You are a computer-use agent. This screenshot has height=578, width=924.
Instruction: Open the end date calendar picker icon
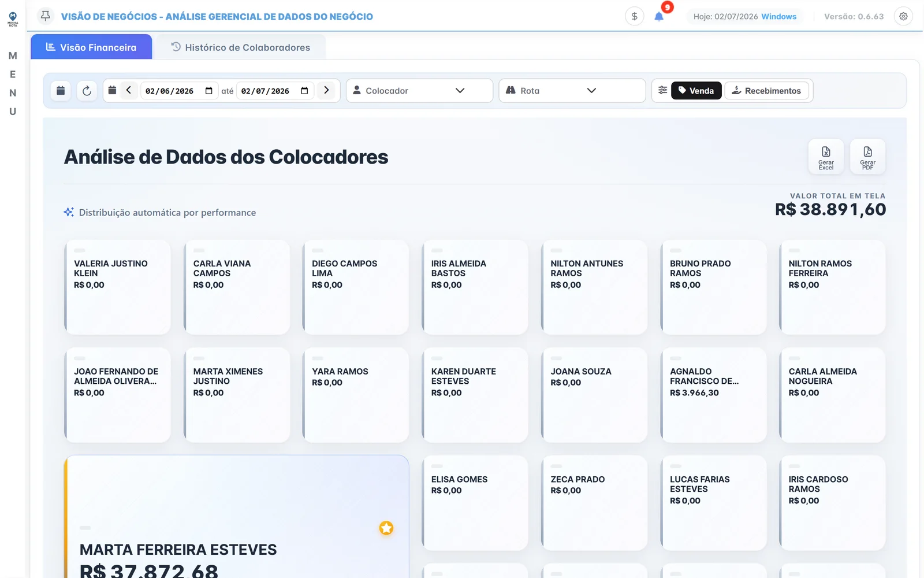[304, 91]
